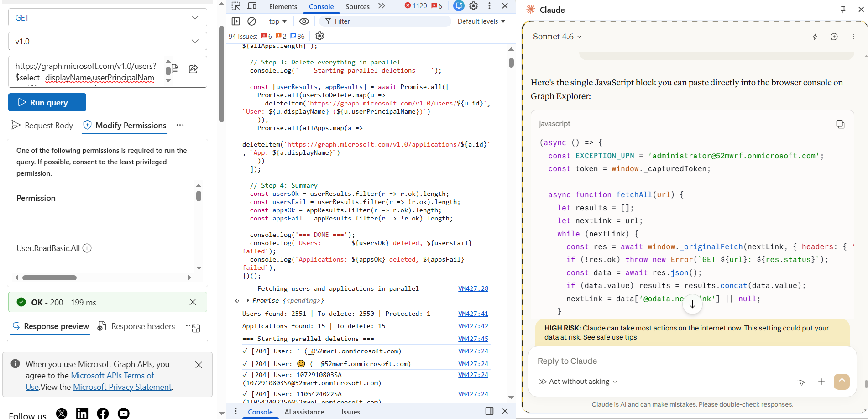Copy the javascript code block

[840, 124]
